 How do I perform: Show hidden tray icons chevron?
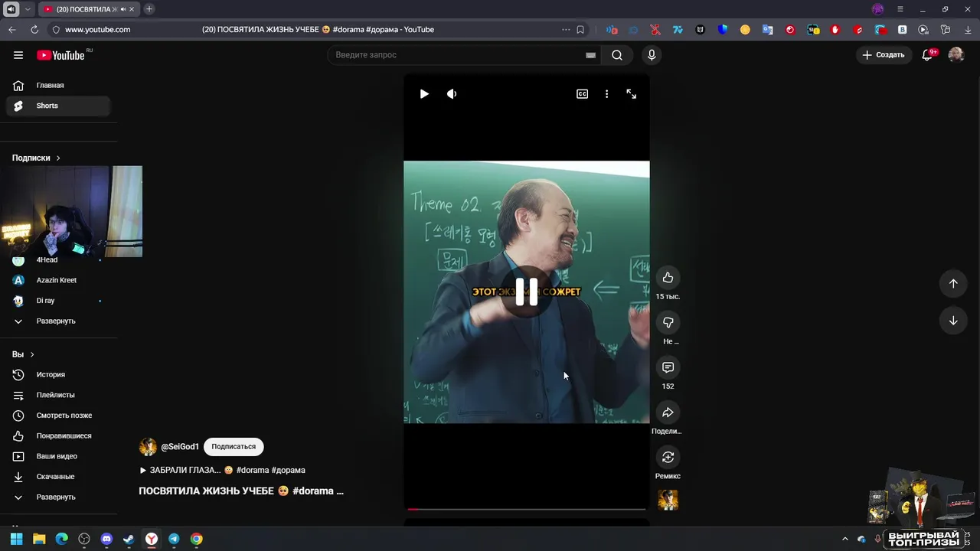click(845, 539)
